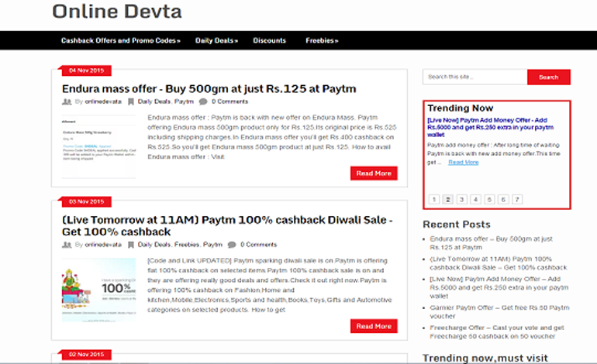This screenshot has height=364, width=597.
Task: Open recent post Live Tomorrow Diwali Sale
Action: (499, 263)
